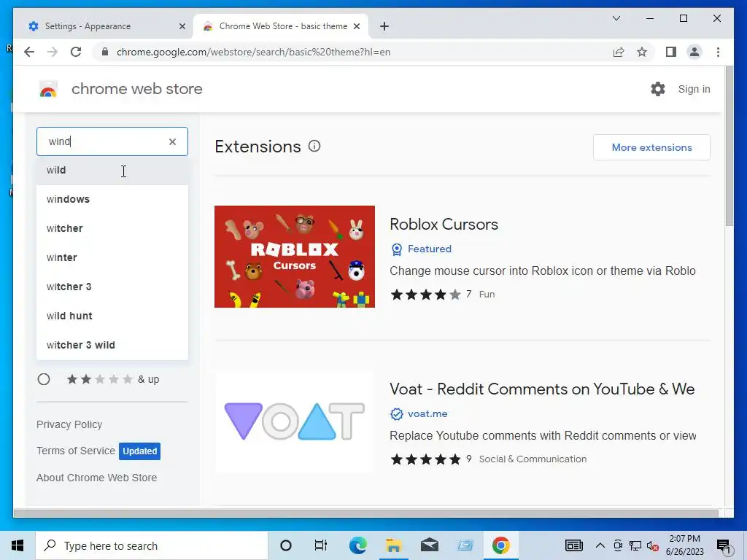
Task: Select the 'witcher 3' suggestion
Action: [112, 287]
